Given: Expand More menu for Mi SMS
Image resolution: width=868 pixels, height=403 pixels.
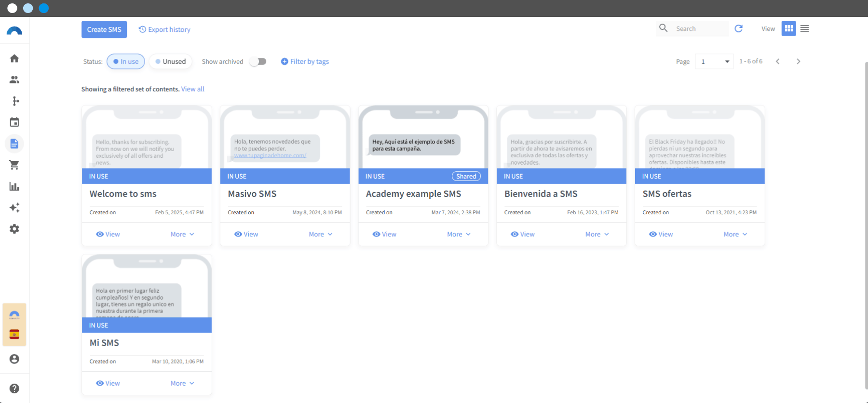Looking at the screenshot, I should coord(182,383).
